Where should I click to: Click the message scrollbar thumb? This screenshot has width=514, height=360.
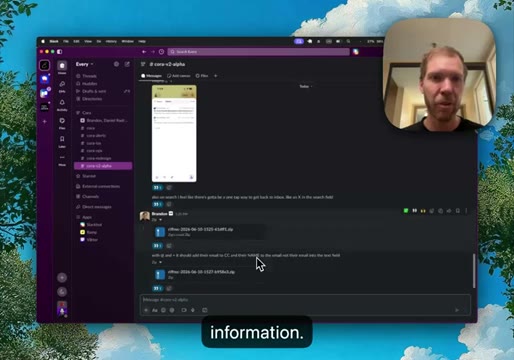click(x=474, y=271)
